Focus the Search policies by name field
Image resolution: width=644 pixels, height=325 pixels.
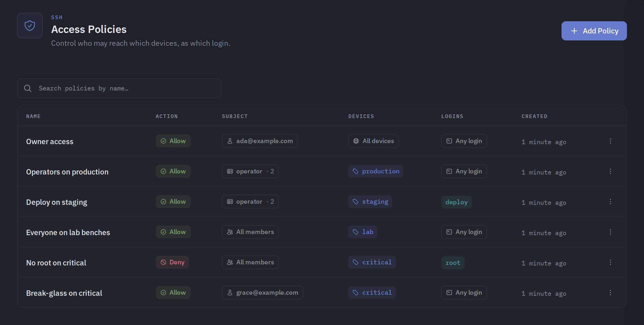pos(119,88)
